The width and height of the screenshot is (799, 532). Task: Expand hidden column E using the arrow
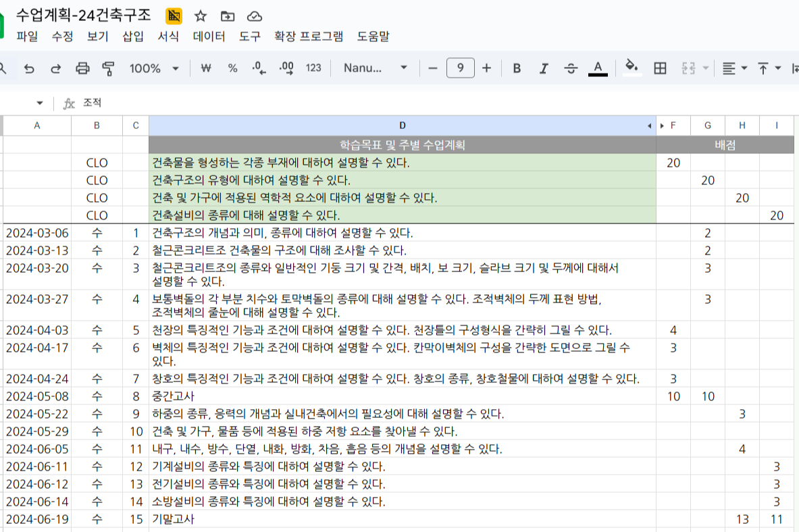point(663,125)
